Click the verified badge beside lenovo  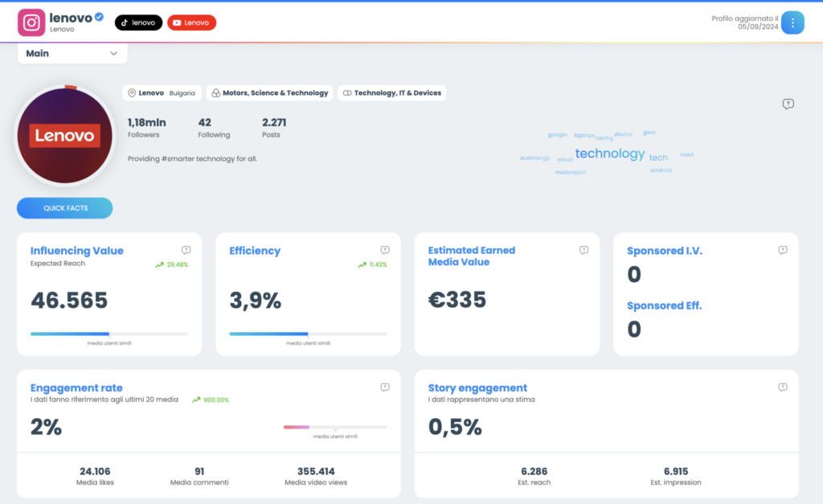coord(99,17)
